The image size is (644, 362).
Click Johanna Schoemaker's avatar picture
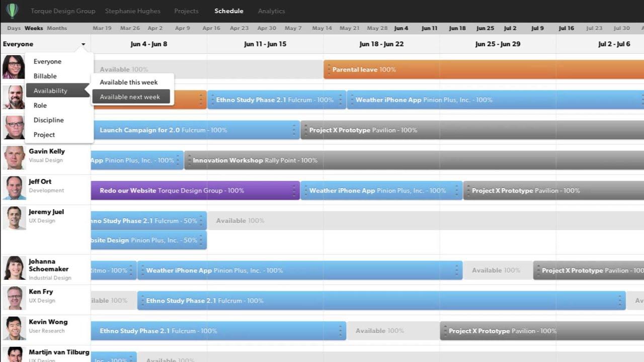coord(14,268)
